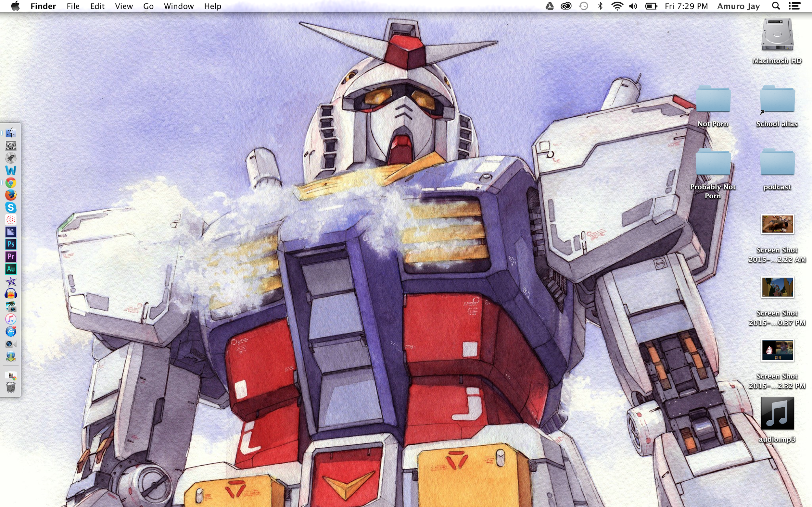
Task: Launch Adobe Media Encoder from the Dock
Action: pyautogui.click(x=11, y=232)
